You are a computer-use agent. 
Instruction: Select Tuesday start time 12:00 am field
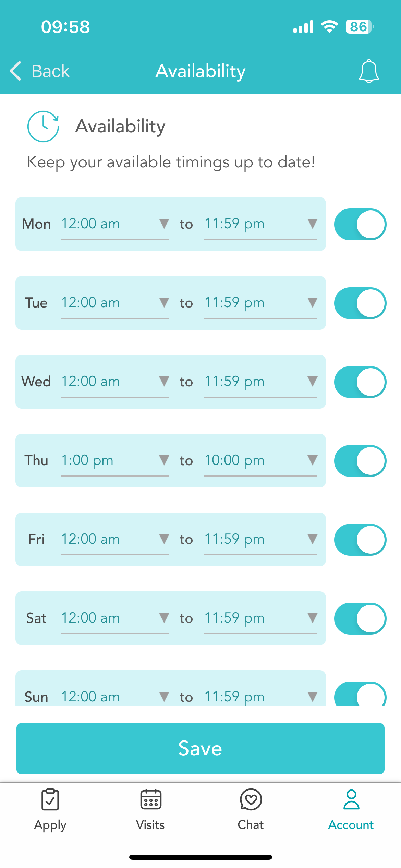[115, 303]
